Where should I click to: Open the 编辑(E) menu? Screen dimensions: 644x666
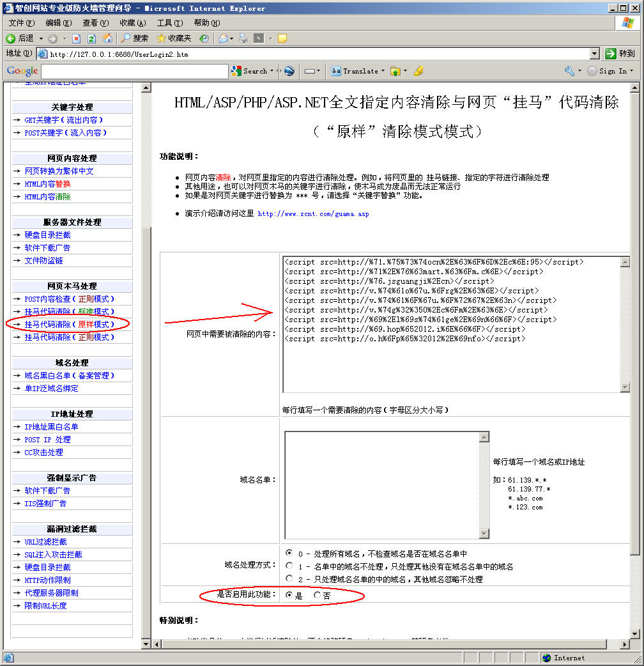coord(59,23)
